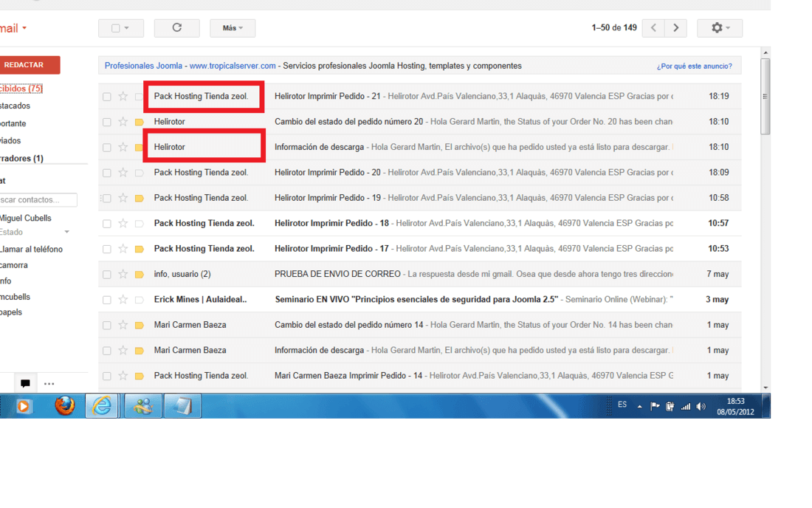Click the three-dots more options in sidebar
812x508 pixels.
[49, 384]
